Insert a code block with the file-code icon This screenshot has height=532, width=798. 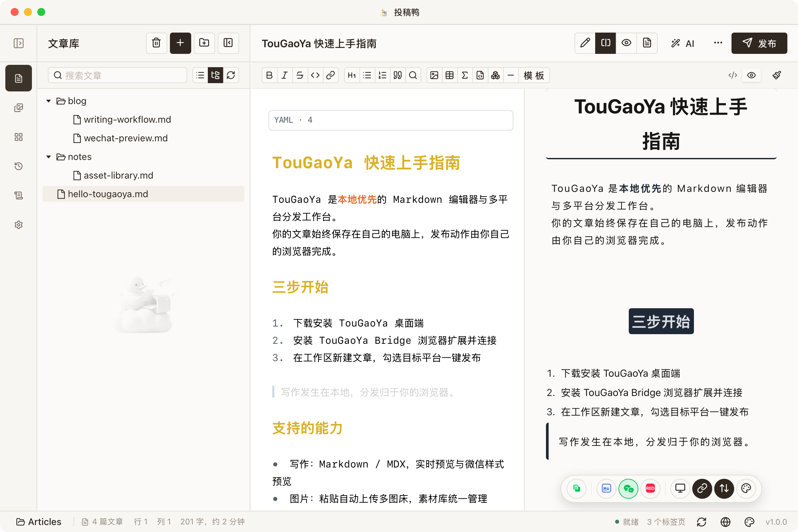click(x=480, y=75)
